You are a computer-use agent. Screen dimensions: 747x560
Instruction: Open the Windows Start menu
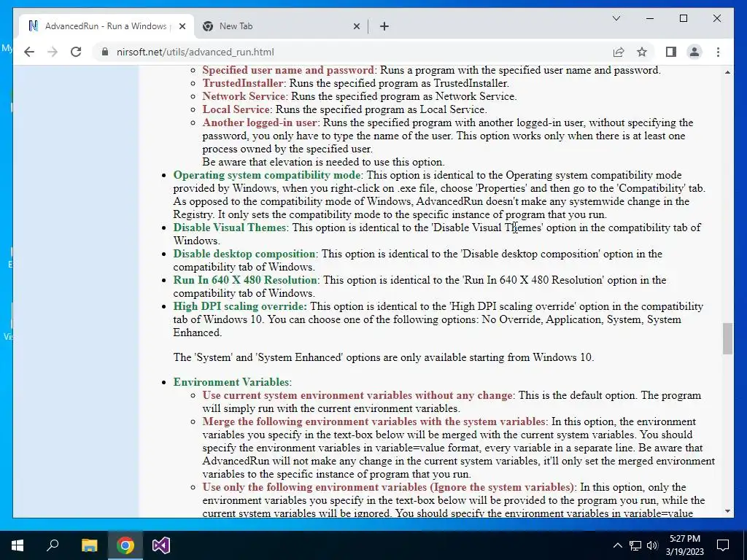coord(18,545)
